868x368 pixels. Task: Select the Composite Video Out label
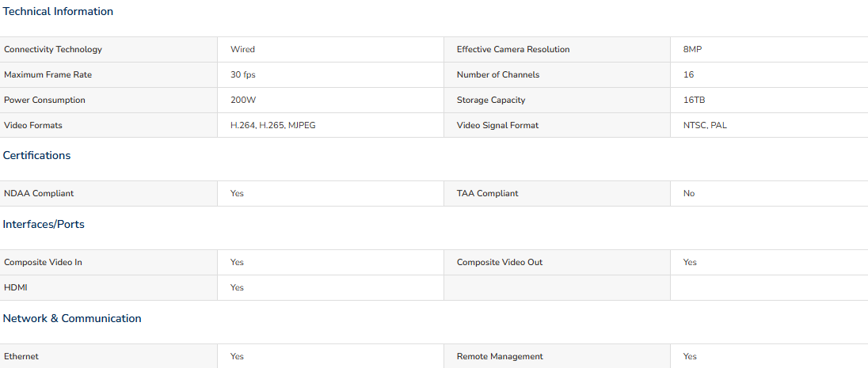tap(499, 262)
